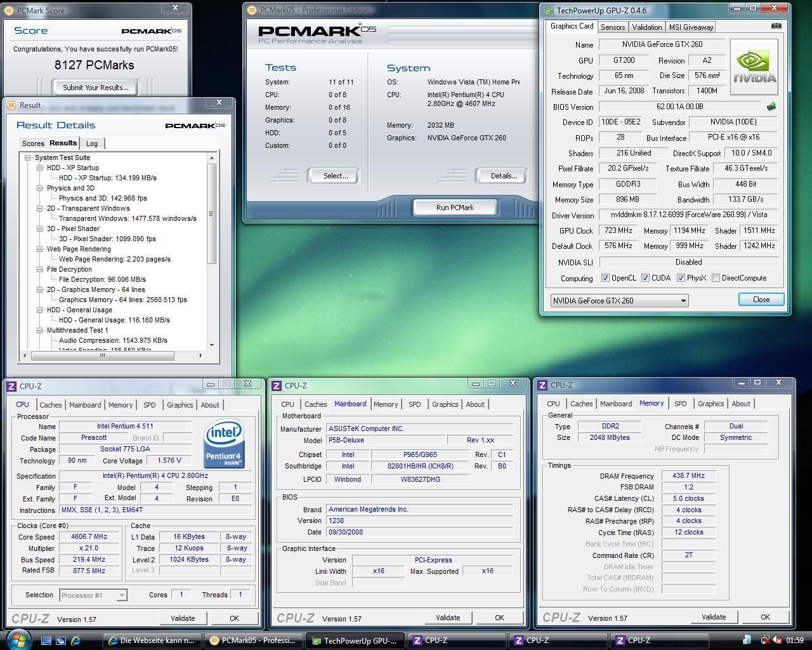Click Show Desktop quick launch icon
Image resolution: width=812 pixels, height=650 pixels.
(x=46, y=640)
